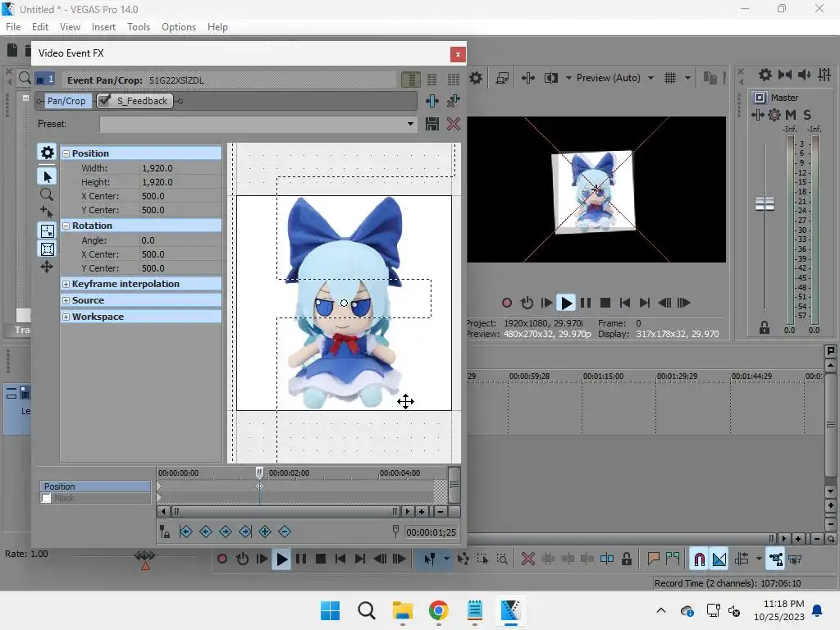Open the View menu

click(x=71, y=27)
